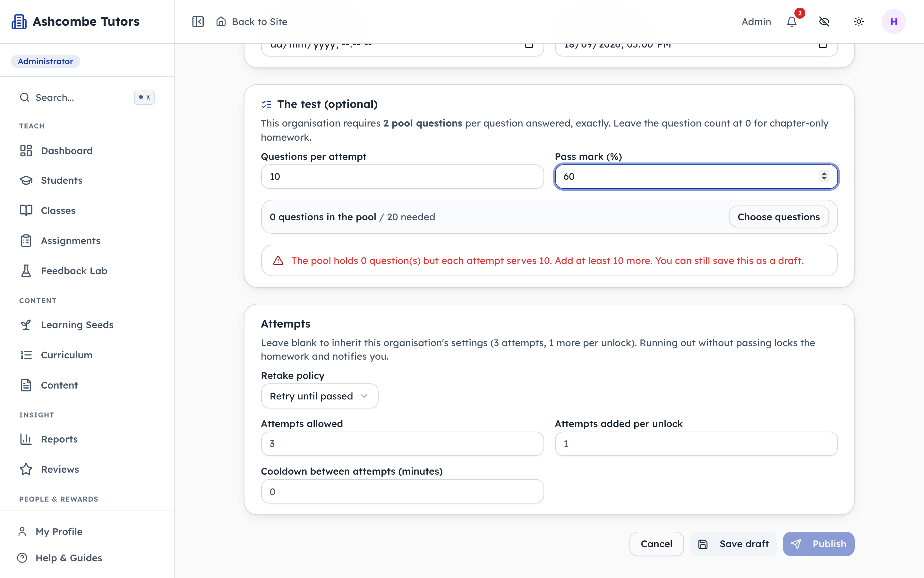This screenshot has height=578, width=924.
Task: Click the Choose questions button
Action: (x=779, y=217)
